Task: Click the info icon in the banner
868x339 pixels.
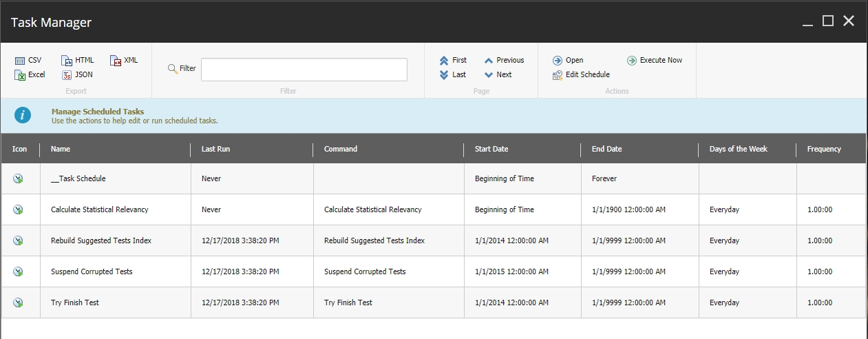Action: 23,116
